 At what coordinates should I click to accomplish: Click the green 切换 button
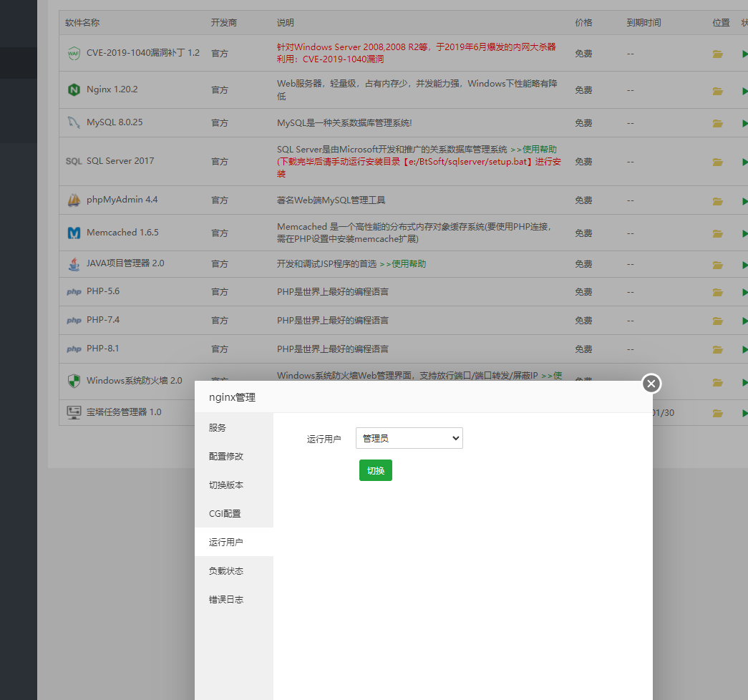375,470
